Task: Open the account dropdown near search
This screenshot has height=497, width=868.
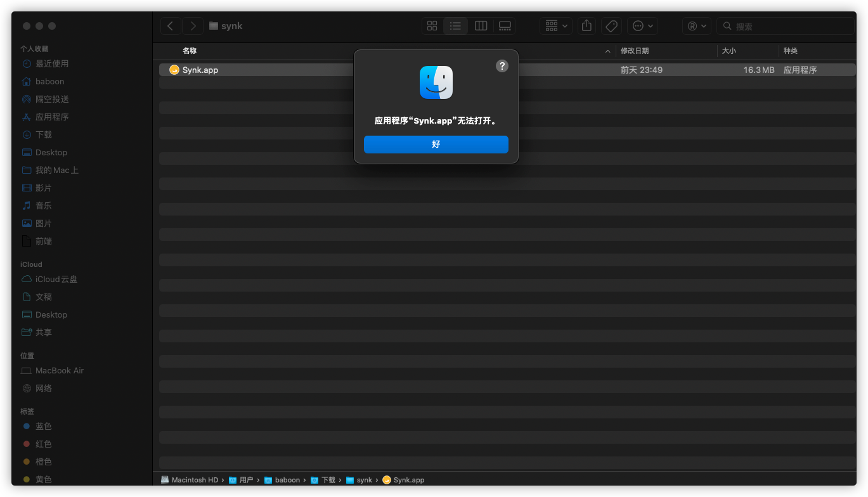Action: pyautogui.click(x=697, y=25)
